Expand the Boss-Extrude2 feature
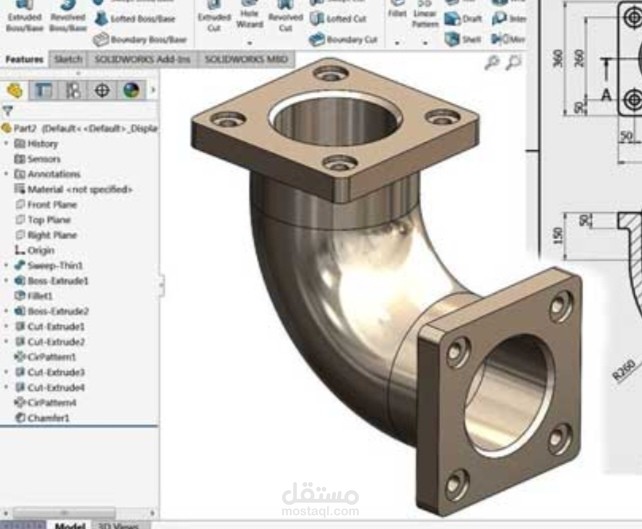 coord(6,311)
